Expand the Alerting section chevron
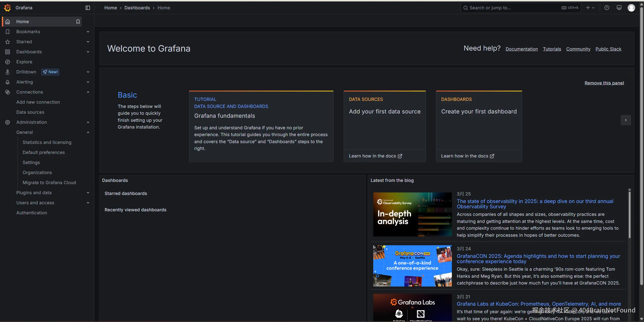644x322 pixels. [88, 82]
